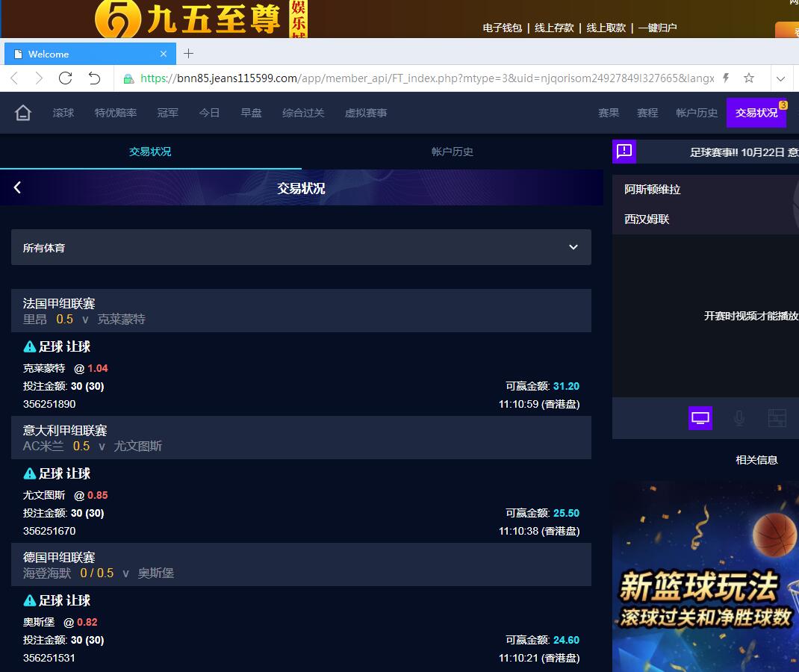Open the pitch field view icon

777,418
